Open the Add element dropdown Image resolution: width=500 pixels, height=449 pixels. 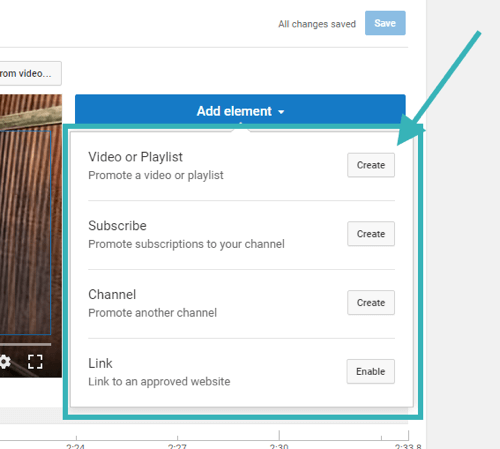click(240, 110)
